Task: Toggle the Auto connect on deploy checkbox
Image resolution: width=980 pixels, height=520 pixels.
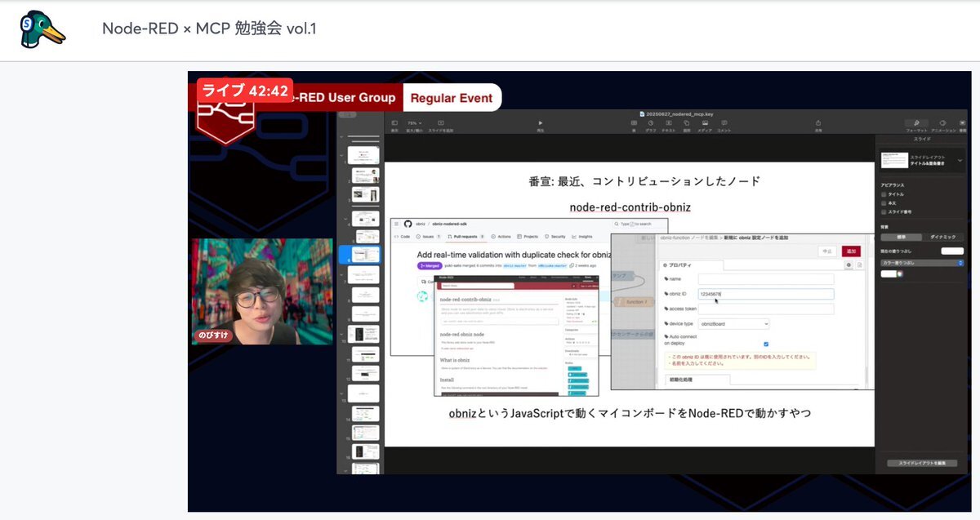Action: tap(766, 344)
